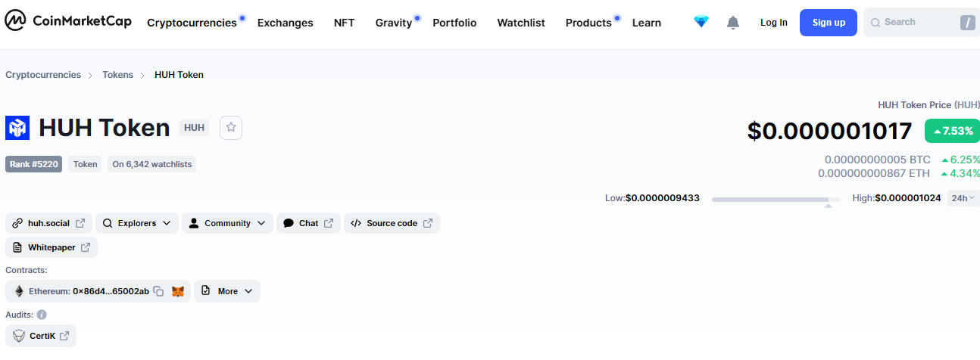Viewport: 980px width, 360px height.
Task: Click the Rank #5220 badge
Action: click(x=34, y=164)
